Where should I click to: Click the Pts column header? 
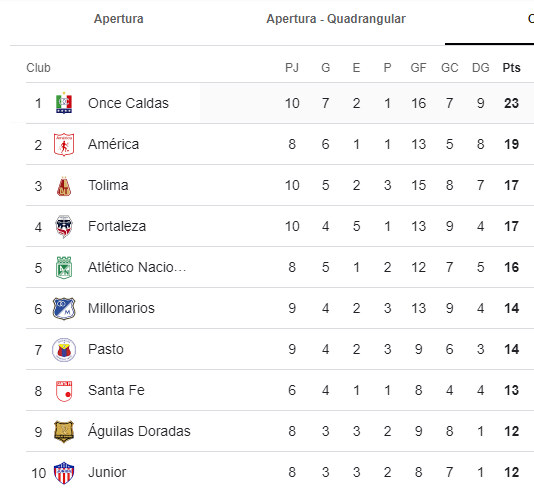click(511, 68)
